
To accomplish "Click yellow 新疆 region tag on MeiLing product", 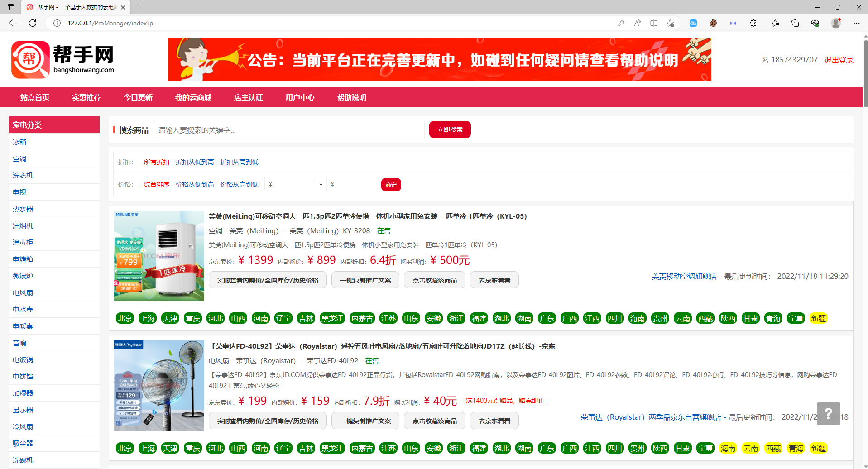I will 819,318.
